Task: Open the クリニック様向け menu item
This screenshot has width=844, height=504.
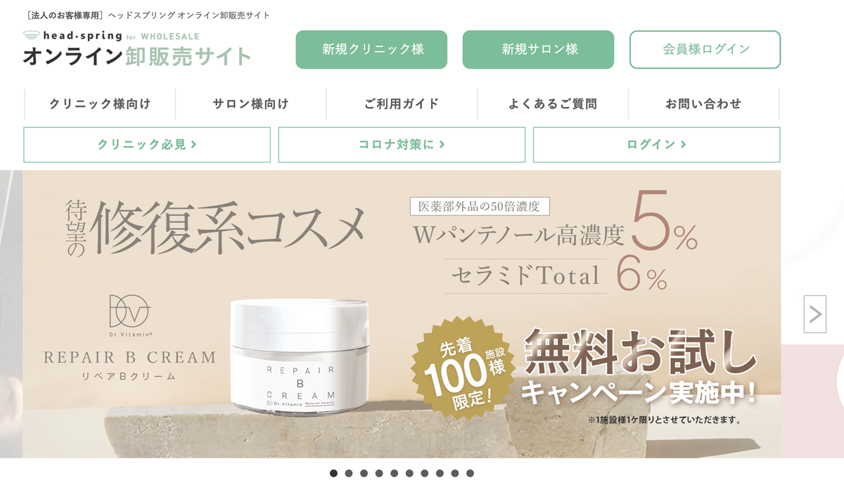Action: 100,104
